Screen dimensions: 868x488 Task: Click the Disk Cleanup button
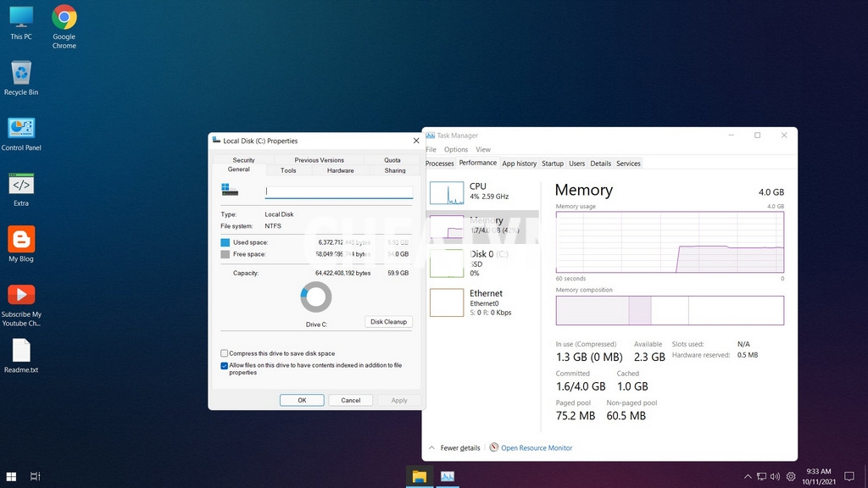[x=388, y=322]
